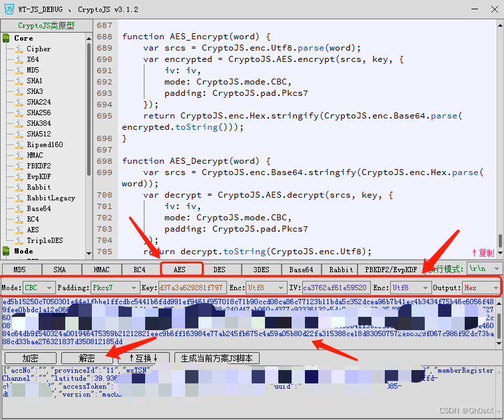The image size is (504, 420).
Task: Click code line number 698
Action: 105,161
